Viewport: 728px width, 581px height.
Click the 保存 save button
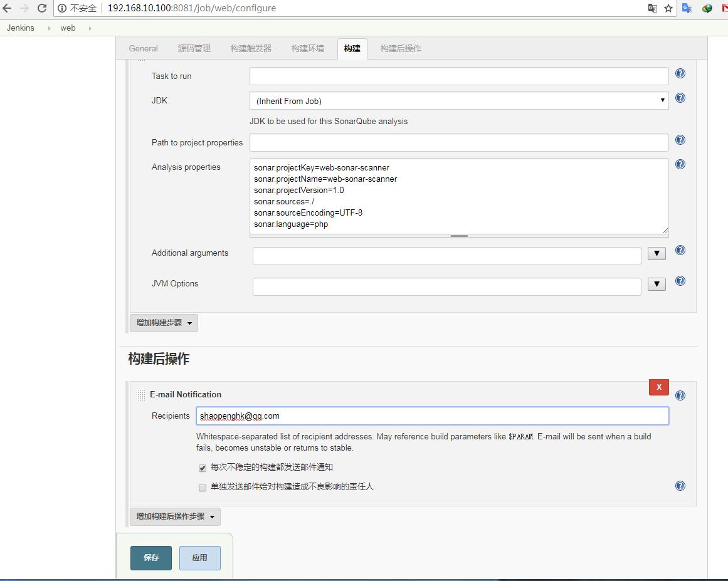[151, 558]
